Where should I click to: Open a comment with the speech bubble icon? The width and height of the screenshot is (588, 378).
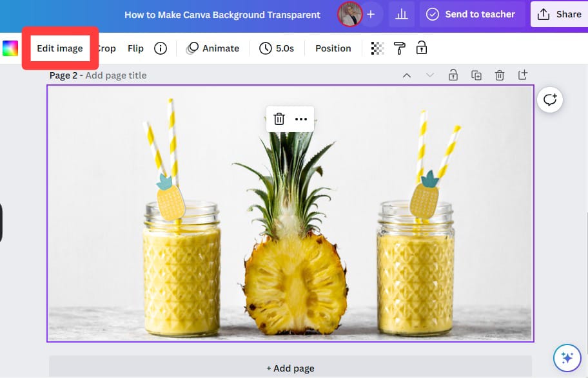(x=549, y=100)
